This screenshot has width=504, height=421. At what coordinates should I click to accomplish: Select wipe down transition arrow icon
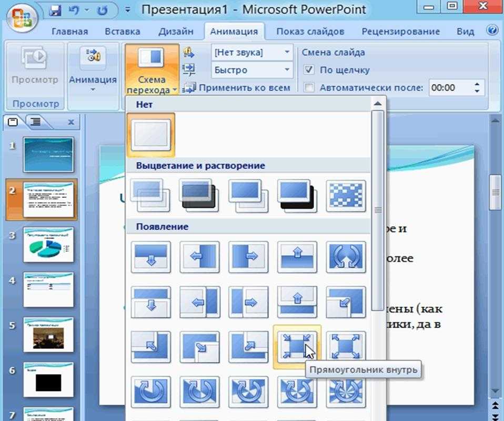[x=151, y=257]
